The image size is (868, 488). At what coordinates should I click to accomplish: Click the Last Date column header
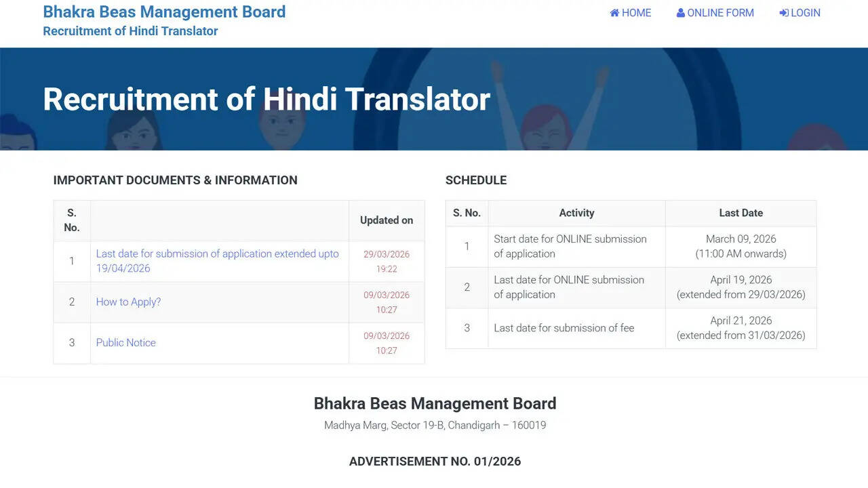(741, 213)
